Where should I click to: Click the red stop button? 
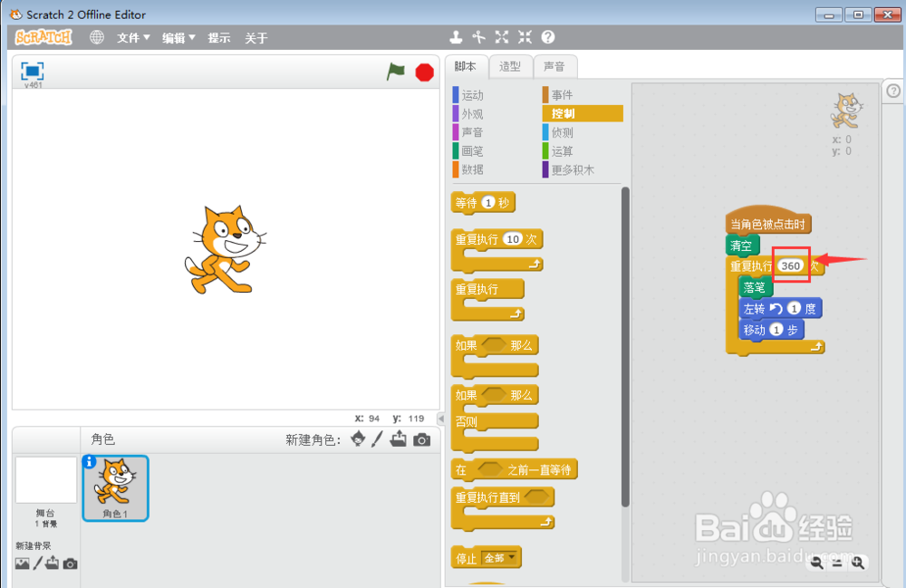(425, 72)
